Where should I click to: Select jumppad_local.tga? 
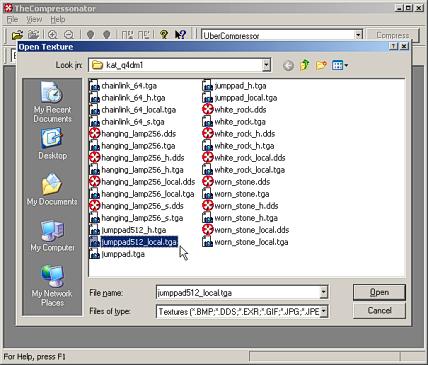point(246,98)
